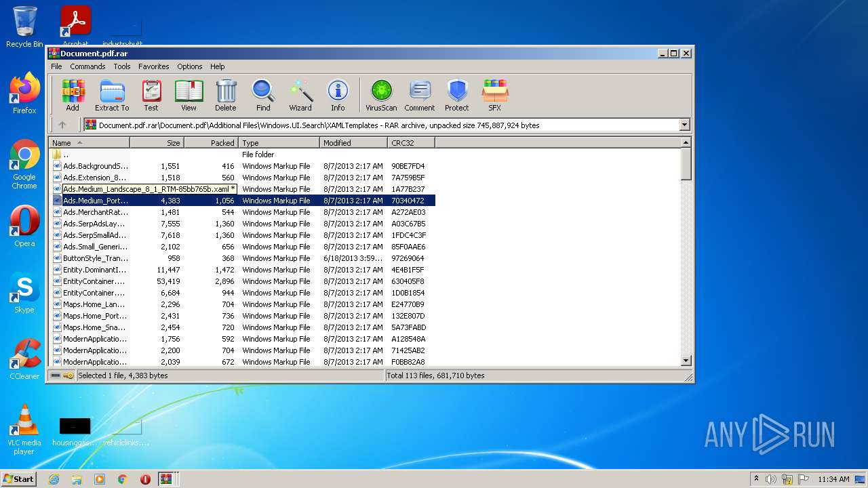Click the Extract To toolbar icon
The height and width of the screenshot is (488, 868).
tap(112, 96)
